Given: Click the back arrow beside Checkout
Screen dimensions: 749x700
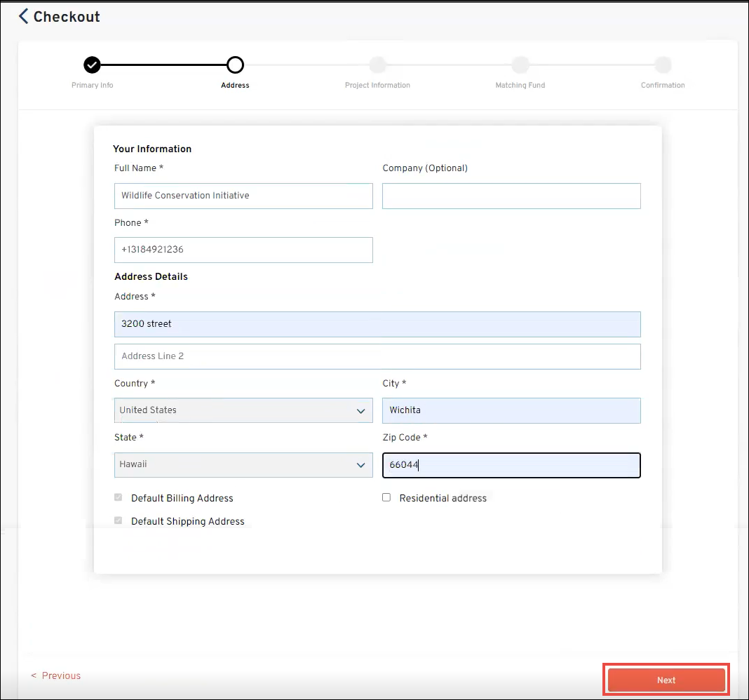Looking at the screenshot, I should [24, 17].
